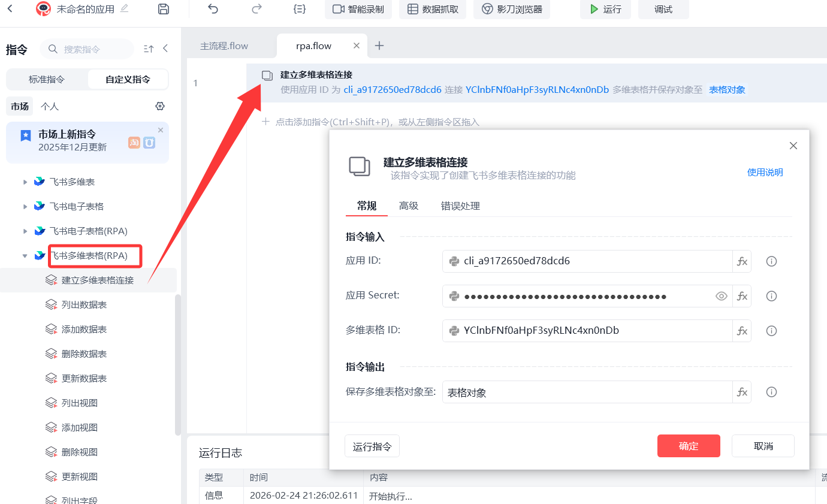Stay on the 常规 dialog tab
Image resolution: width=827 pixels, height=504 pixels.
pyautogui.click(x=367, y=206)
